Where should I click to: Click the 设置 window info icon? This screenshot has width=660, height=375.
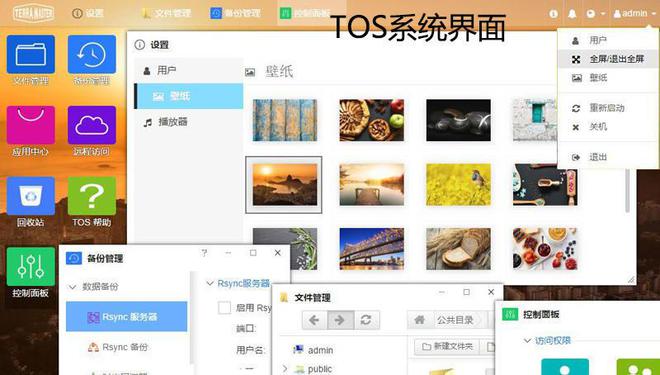click(x=140, y=45)
